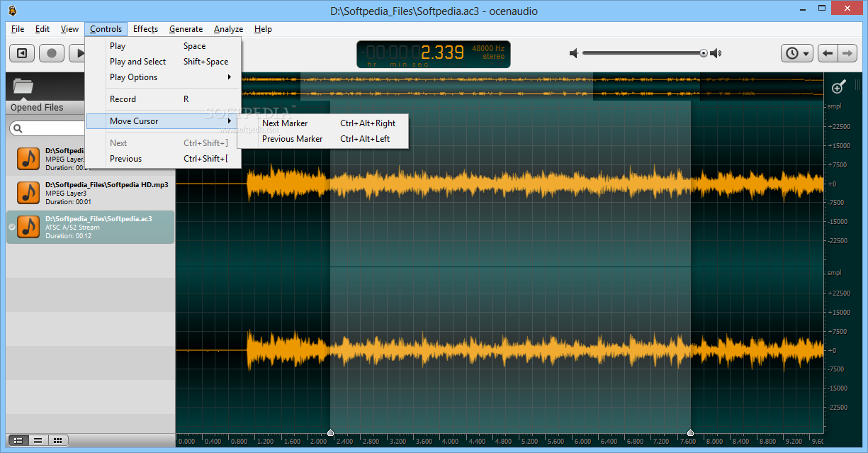
Task: Click the selection start marker at 2.2
Action: (x=330, y=432)
